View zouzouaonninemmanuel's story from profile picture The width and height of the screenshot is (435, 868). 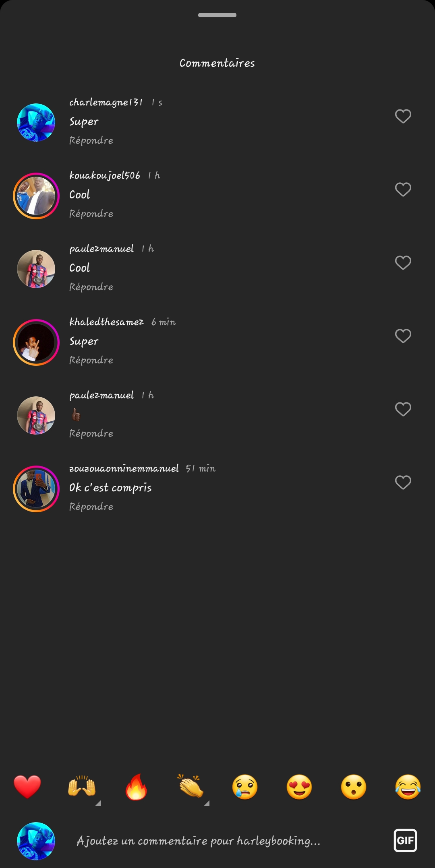[x=36, y=489]
